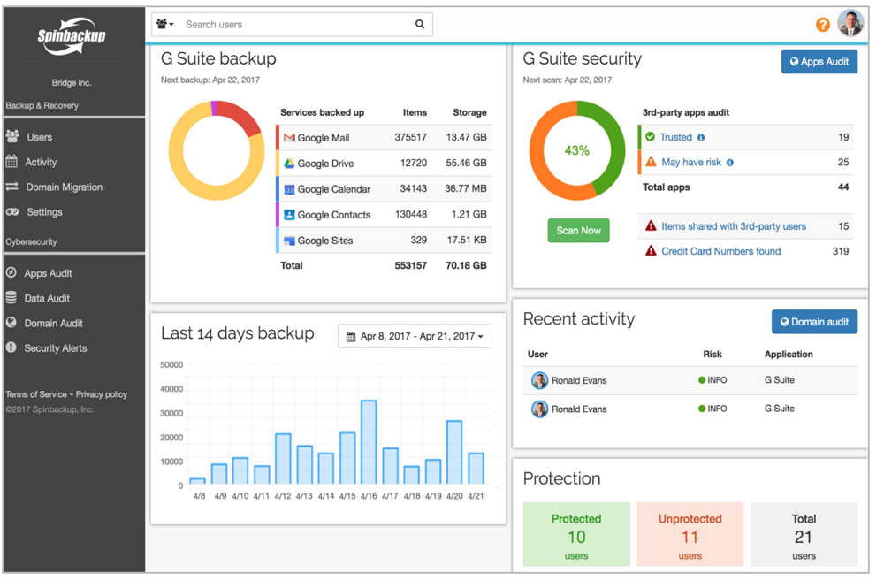This screenshot has height=588, width=884.
Task: Click the Google Drive icon
Action: click(x=289, y=164)
